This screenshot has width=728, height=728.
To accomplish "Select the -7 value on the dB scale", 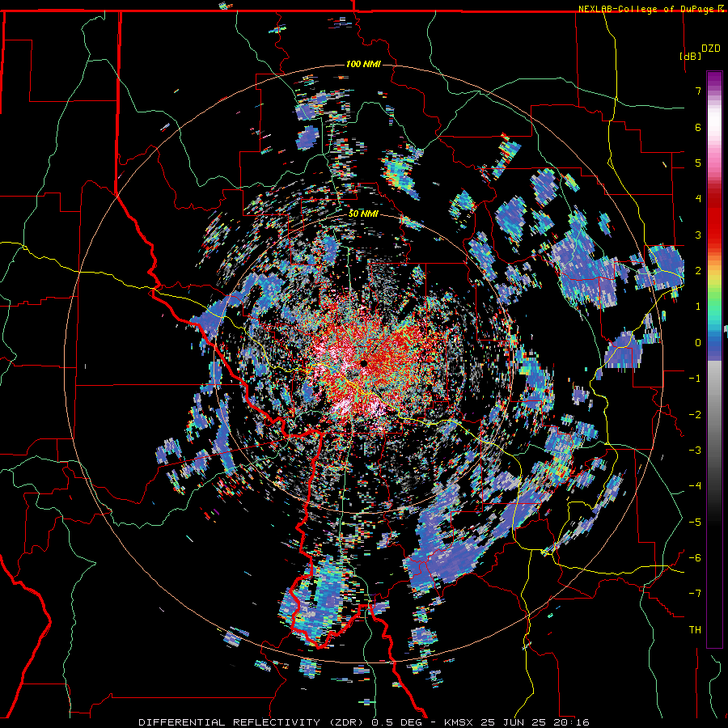I will click(695, 594).
